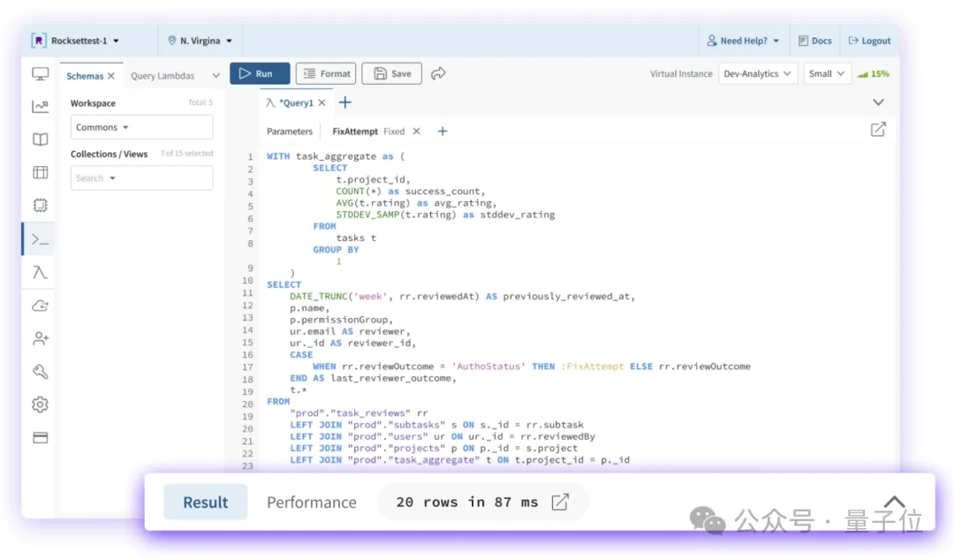Screen dimensions: 954x560
Task: Click the share arrow icon beside Save
Action: point(439,74)
